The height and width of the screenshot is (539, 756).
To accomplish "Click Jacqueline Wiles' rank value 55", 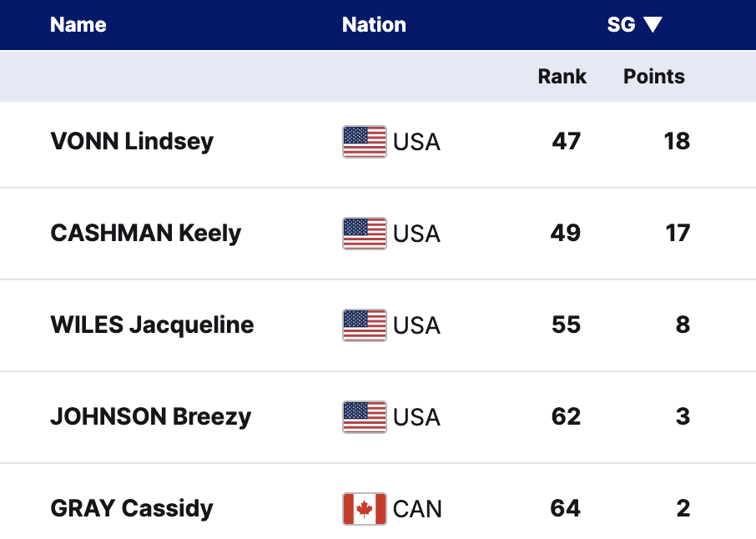I will [566, 325].
